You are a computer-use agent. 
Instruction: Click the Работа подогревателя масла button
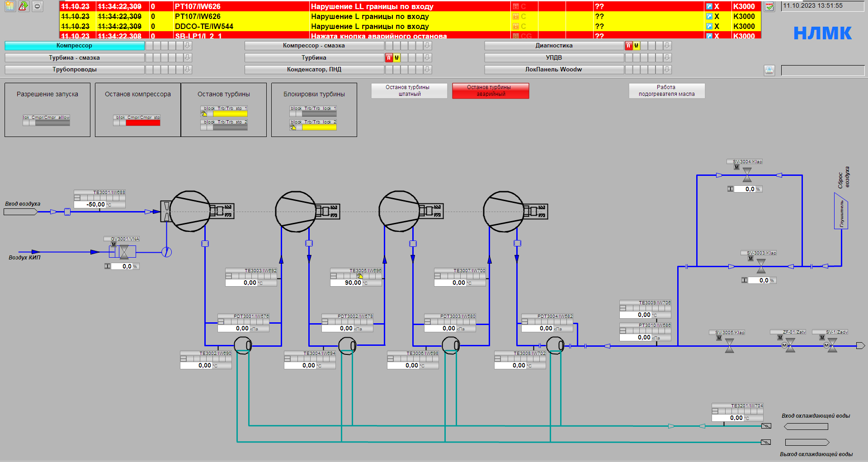tap(667, 90)
